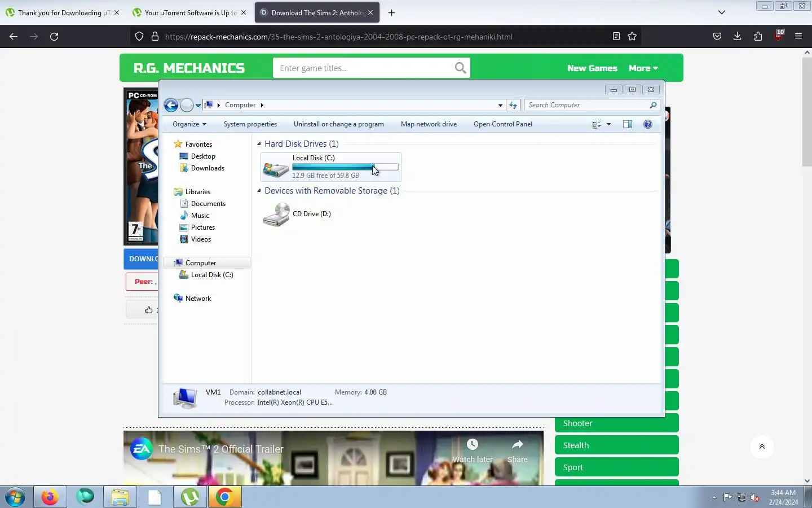Open the Stealth genre link
The image size is (812, 508).
coord(616,445)
